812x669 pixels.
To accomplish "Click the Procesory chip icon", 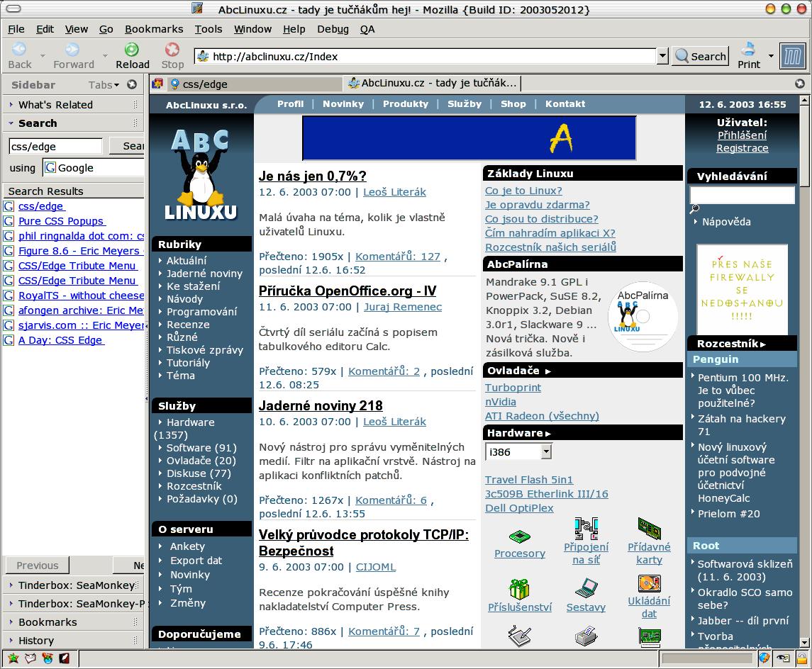I will (x=519, y=536).
